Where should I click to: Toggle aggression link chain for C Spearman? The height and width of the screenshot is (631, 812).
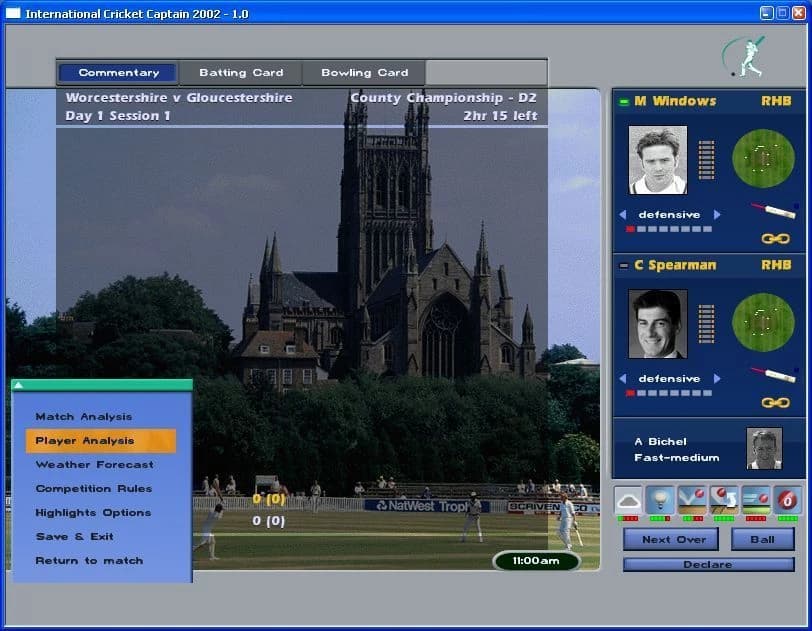point(775,403)
